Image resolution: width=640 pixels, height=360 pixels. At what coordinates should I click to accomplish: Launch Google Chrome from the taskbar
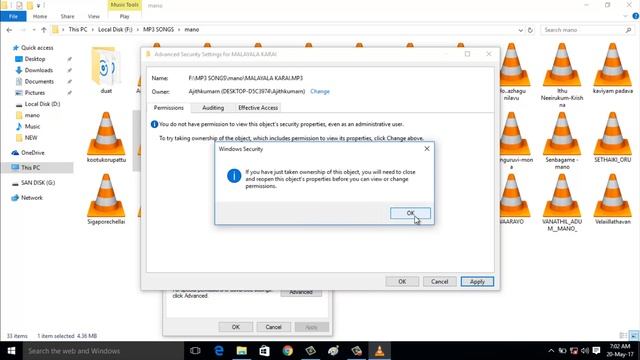(288, 351)
